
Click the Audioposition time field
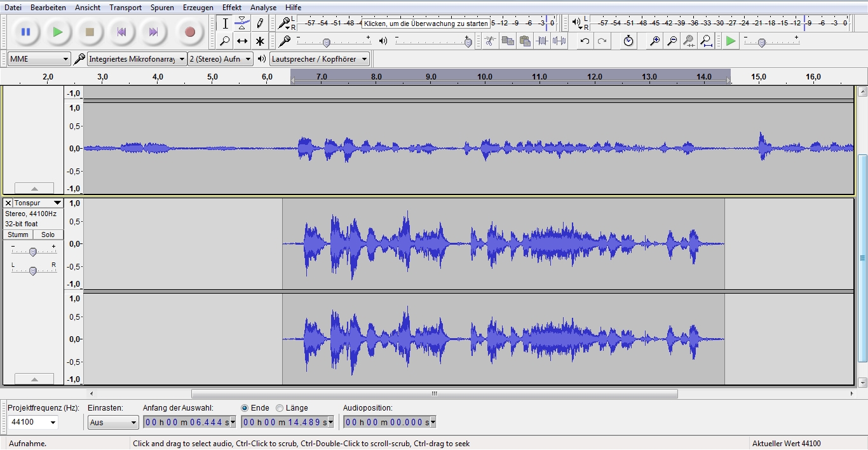coord(389,423)
